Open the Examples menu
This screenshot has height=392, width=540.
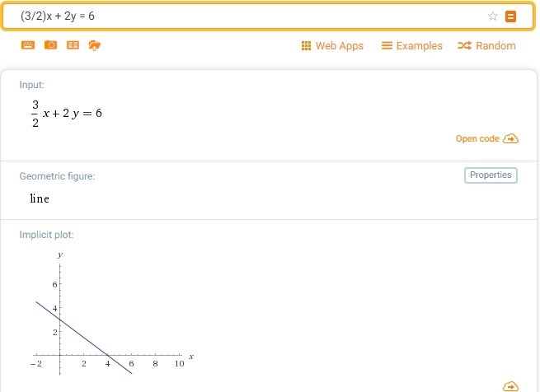(412, 46)
